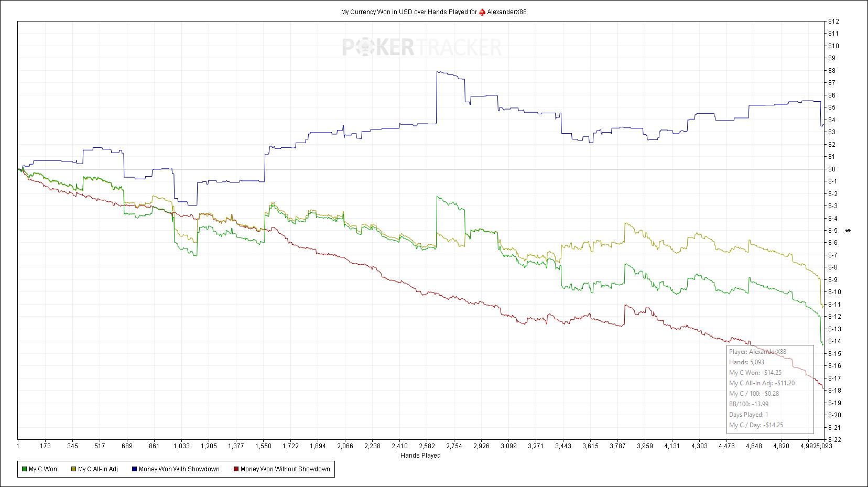Toggle Money Won Without Showdown legend label
This screenshot has width=868, height=487.
(x=285, y=469)
